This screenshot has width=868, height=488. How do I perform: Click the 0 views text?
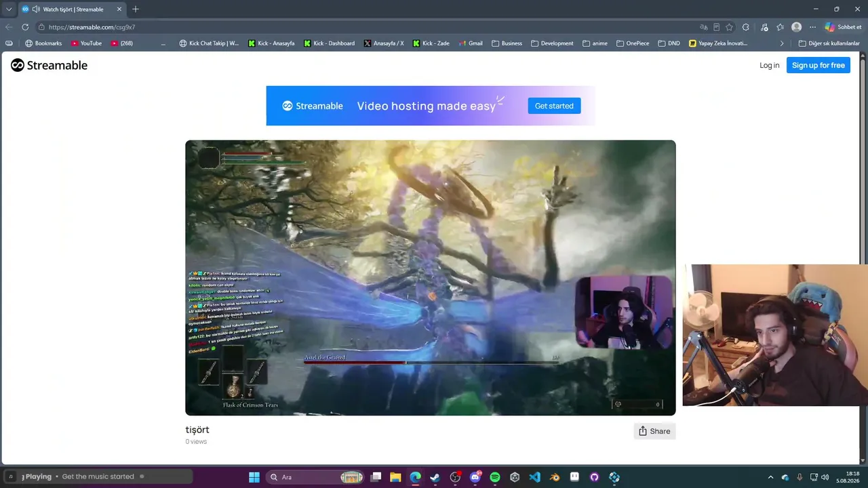click(x=196, y=442)
